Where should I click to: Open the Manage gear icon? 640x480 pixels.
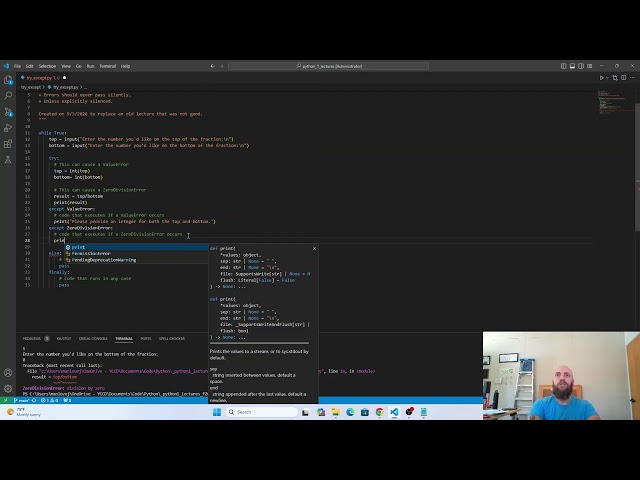pos(8,389)
